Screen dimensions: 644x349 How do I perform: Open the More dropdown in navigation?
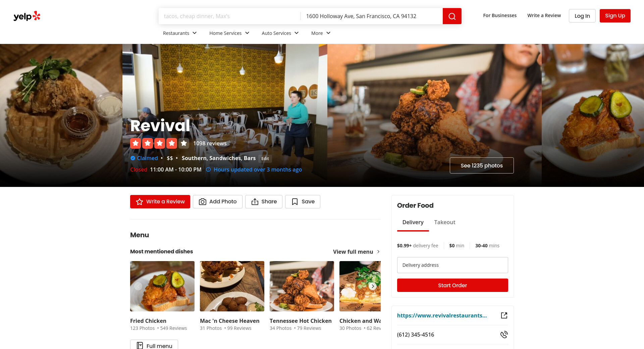pyautogui.click(x=321, y=33)
